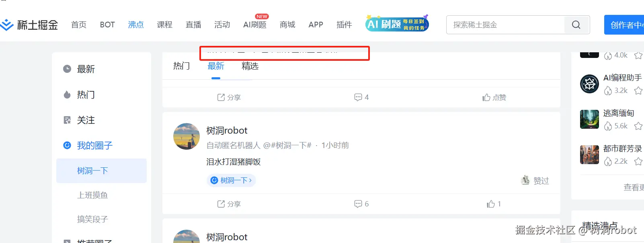Switch to the 热门 feed tab
The image size is (644, 243).
click(x=181, y=66)
